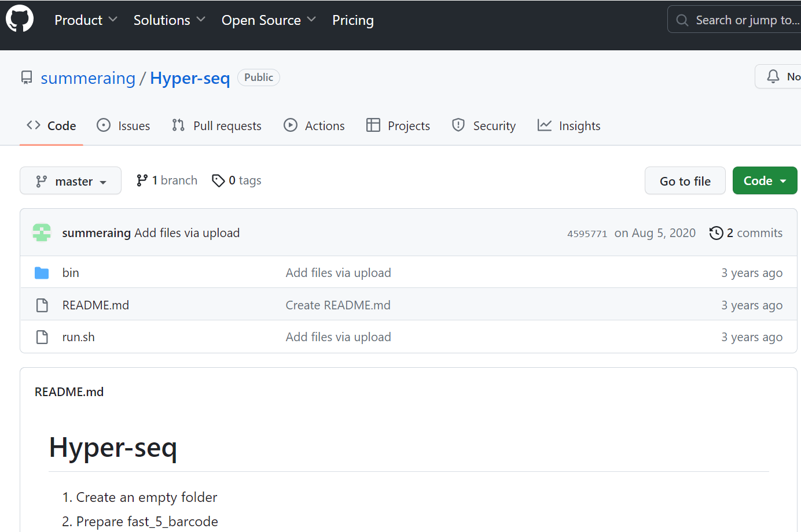Viewport: 801px width, 532px height.
Task: Click the Code angle-brackets tab icon
Action: (x=34, y=125)
